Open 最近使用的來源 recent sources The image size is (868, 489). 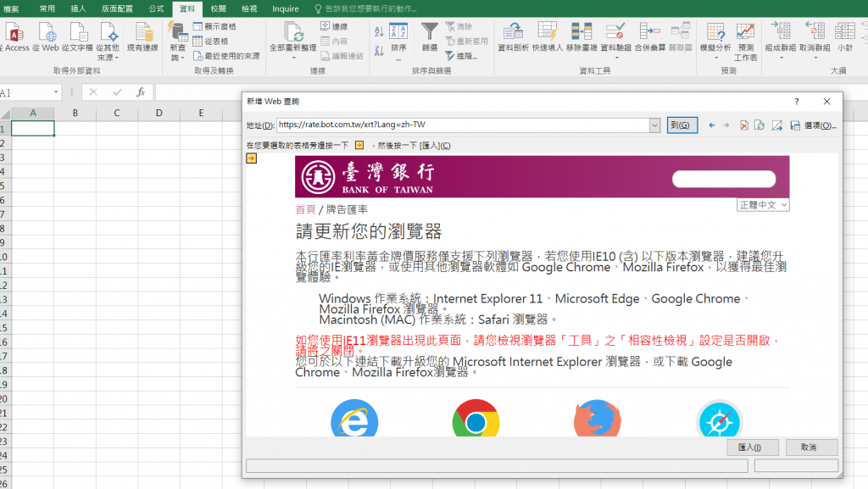click(x=226, y=56)
